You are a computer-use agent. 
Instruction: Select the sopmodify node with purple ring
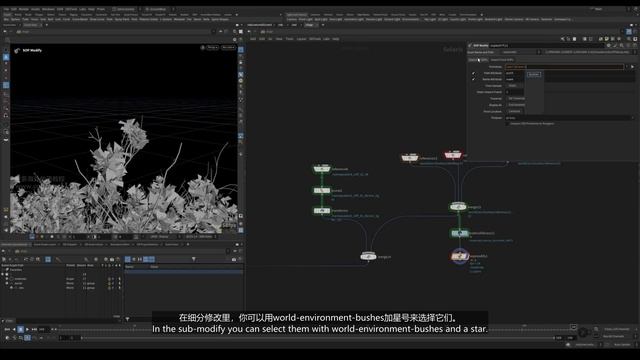pyautogui.click(x=460, y=256)
